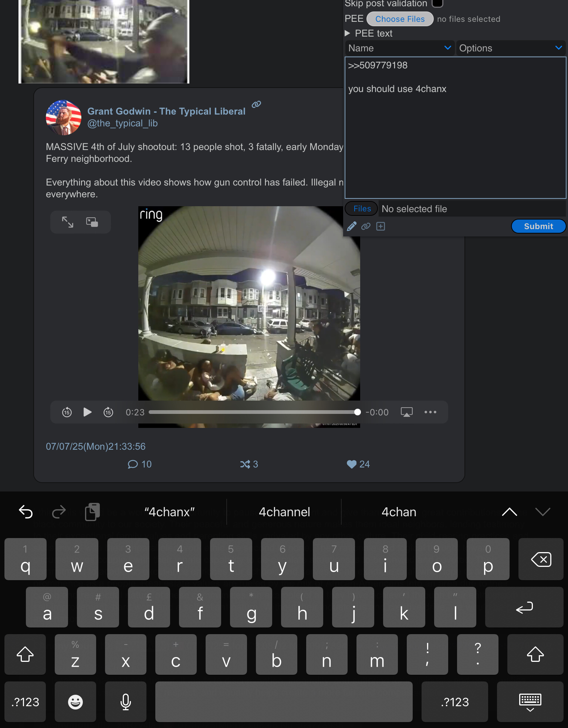
Task: Open video more options ellipsis
Action: [x=430, y=412]
